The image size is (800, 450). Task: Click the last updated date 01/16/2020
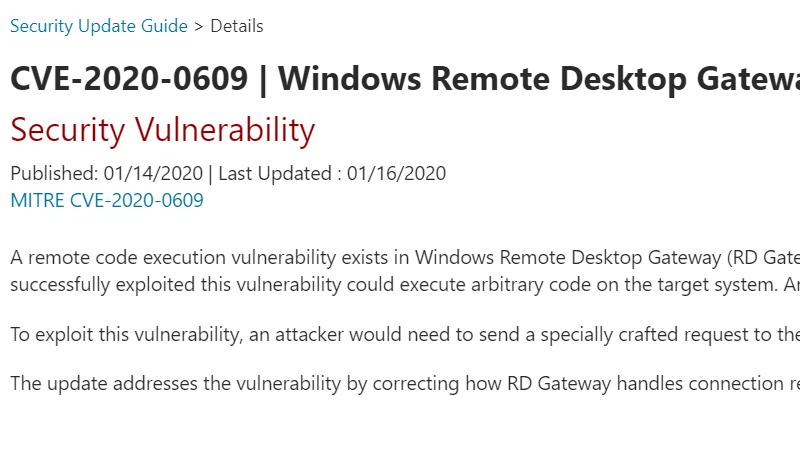(x=396, y=173)
